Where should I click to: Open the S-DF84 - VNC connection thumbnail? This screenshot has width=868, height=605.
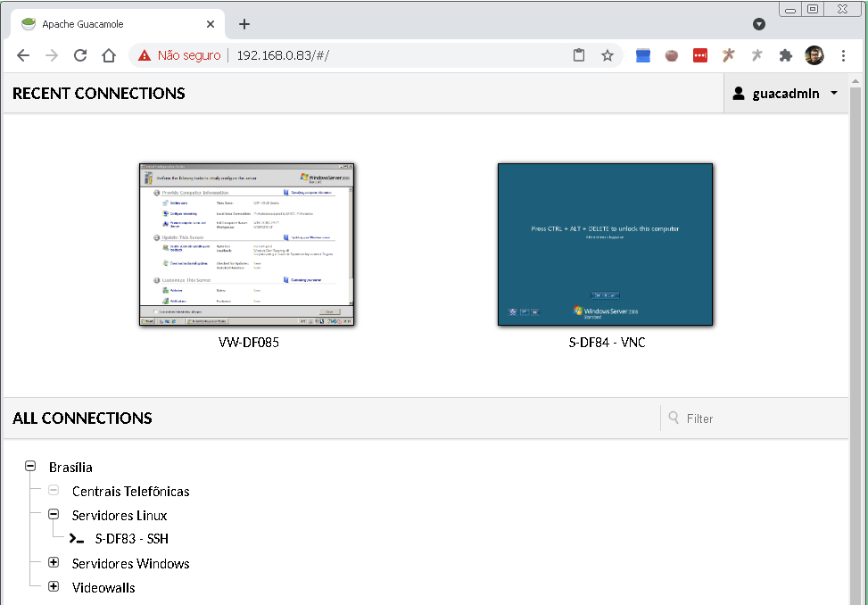[x=605, y=244]
